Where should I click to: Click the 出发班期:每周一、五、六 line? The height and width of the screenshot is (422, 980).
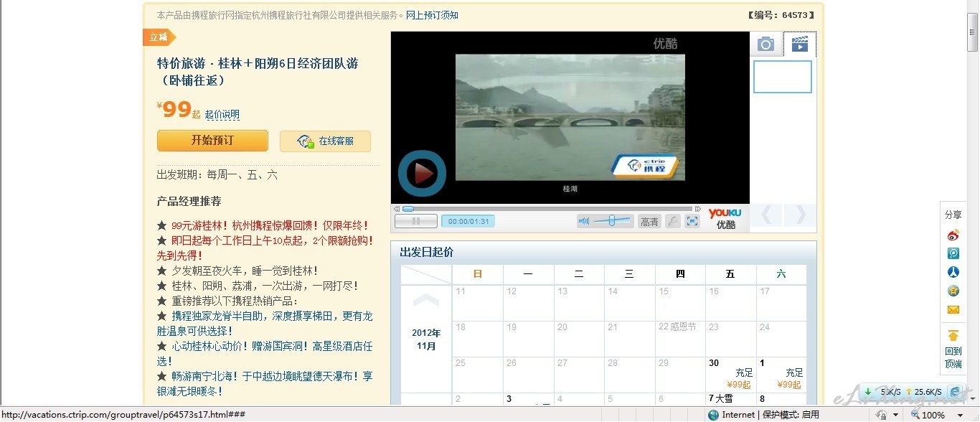point(217,175)
